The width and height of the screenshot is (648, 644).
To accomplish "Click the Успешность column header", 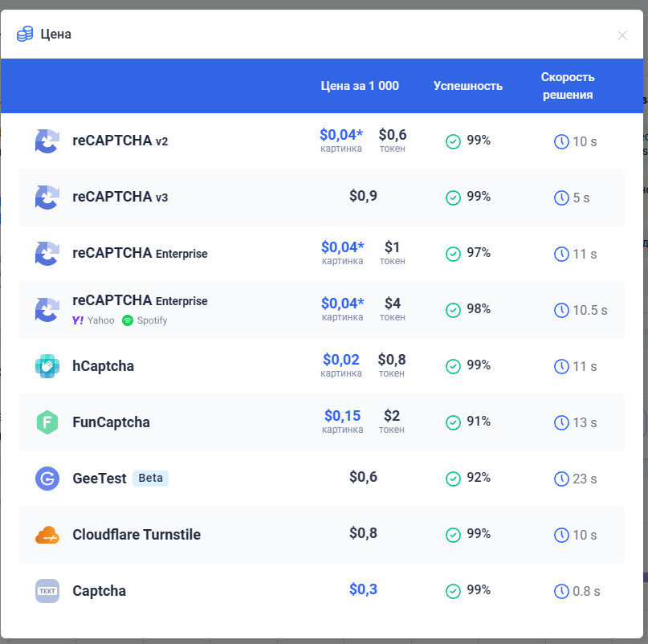I will pos(468,86).
